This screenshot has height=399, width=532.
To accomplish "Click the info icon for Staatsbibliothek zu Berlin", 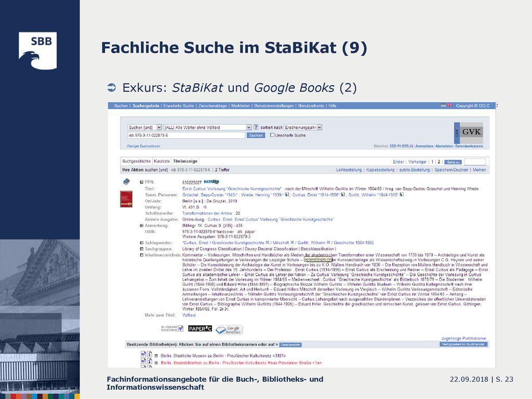I will (x=149, y=362).
